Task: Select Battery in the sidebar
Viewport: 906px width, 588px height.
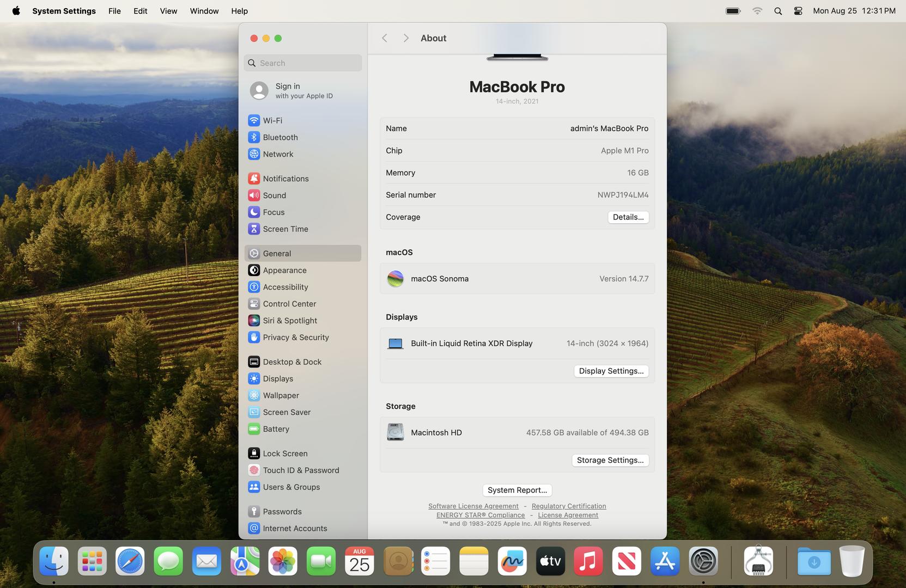Action: pyautogui.click(x=302, y=429)
